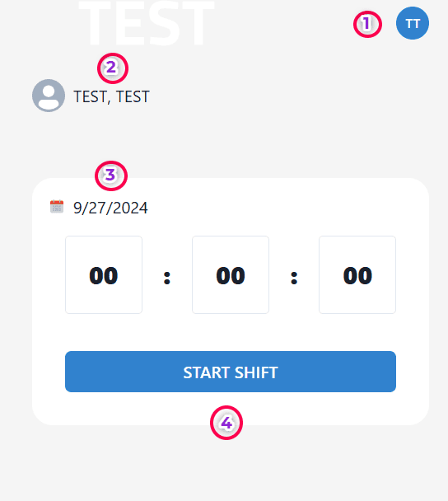Click the 00 digits in the minutes box

(x=231, y=275)
